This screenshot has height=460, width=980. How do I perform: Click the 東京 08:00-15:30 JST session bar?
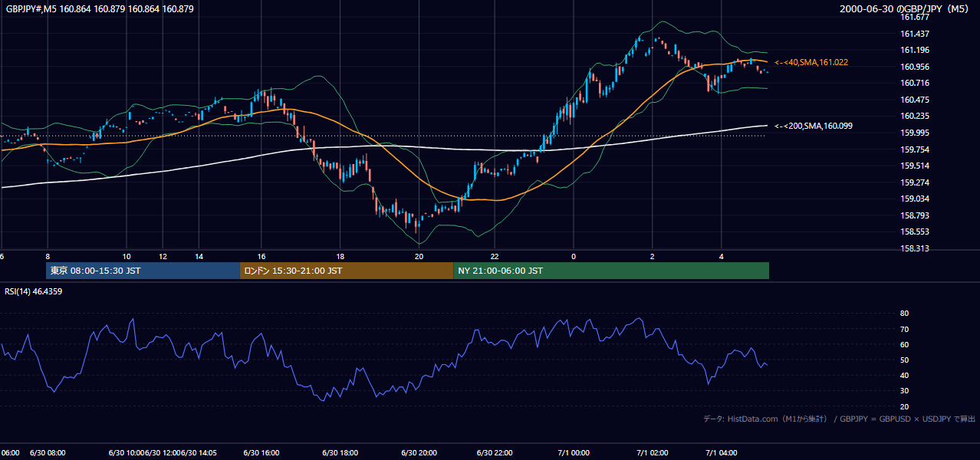click(143, 271)
